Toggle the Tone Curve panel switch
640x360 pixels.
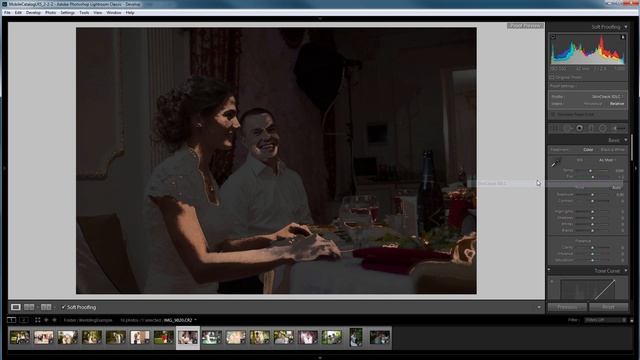coord(549,269)
